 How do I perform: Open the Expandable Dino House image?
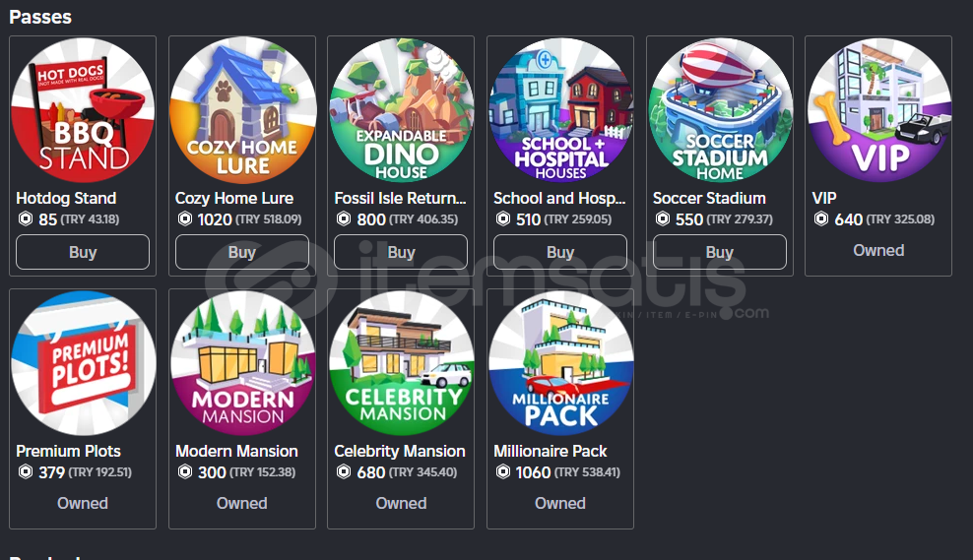pos(401,110)
